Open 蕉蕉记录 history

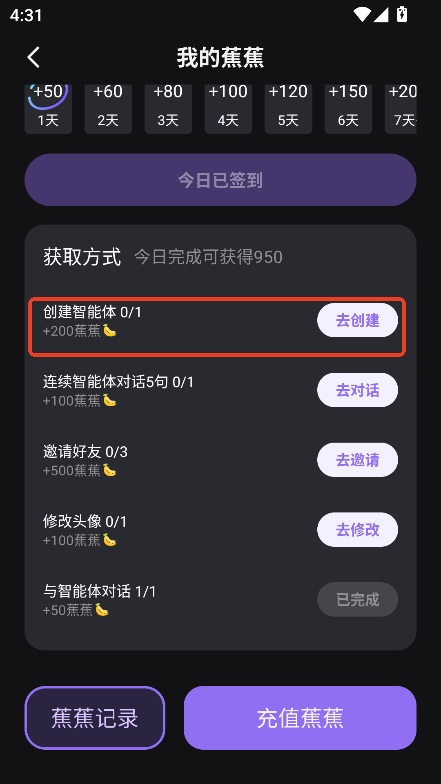click(x=95, y=718)
